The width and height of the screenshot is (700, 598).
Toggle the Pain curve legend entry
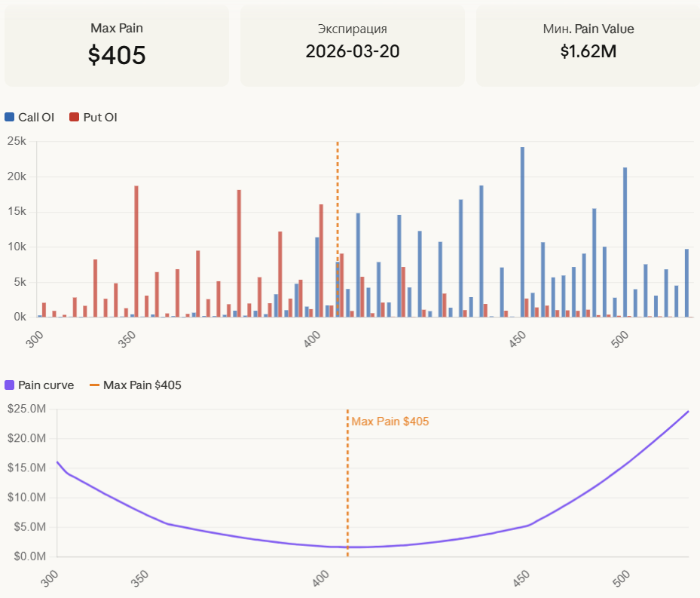pyautogui.click(x=45, y=385)
